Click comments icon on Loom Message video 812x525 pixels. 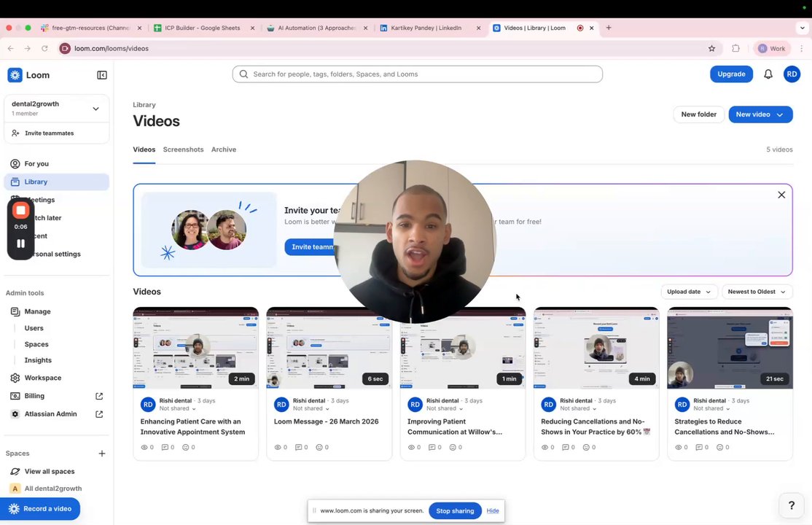298,447
